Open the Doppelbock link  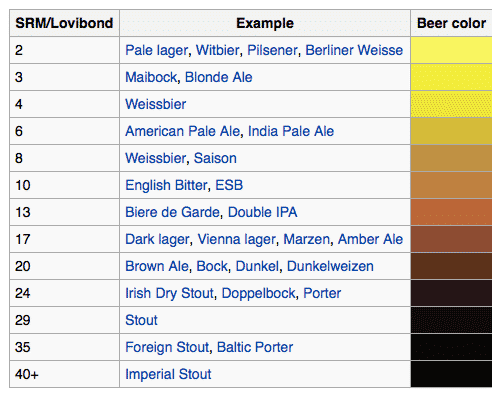click(258, 293)
